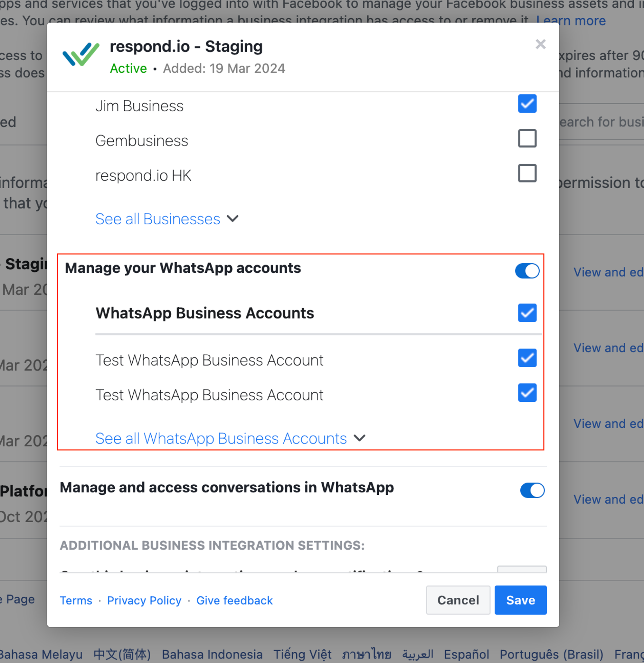Uncheck WhatsApp Business Accounts header checkbox
This screenshot has height=663, width=644.
(x=527, y=313)
